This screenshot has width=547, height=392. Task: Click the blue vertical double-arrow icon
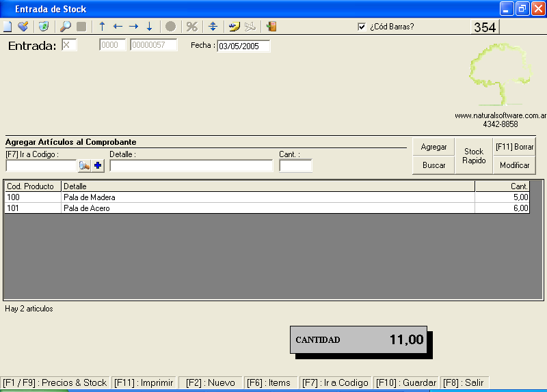213,27
